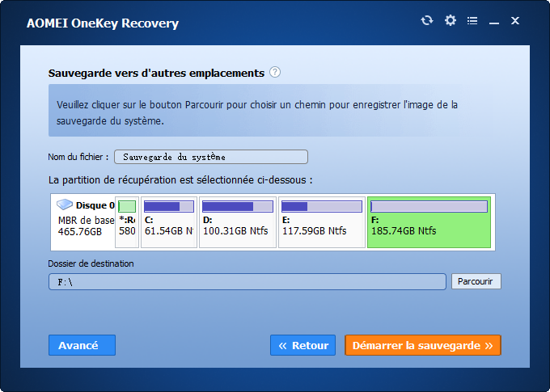Screen dimensions: 550x392
Task: Click the Parcourir button
Action: tap(476, 281)
